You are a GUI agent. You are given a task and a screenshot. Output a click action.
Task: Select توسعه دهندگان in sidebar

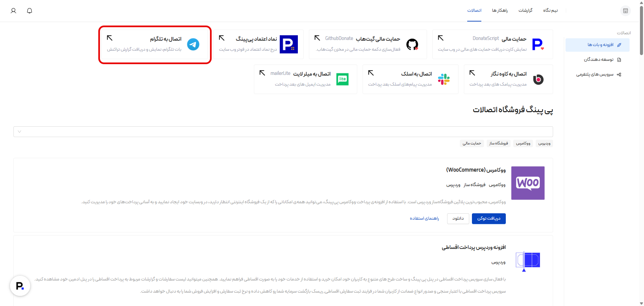[597, 60]
